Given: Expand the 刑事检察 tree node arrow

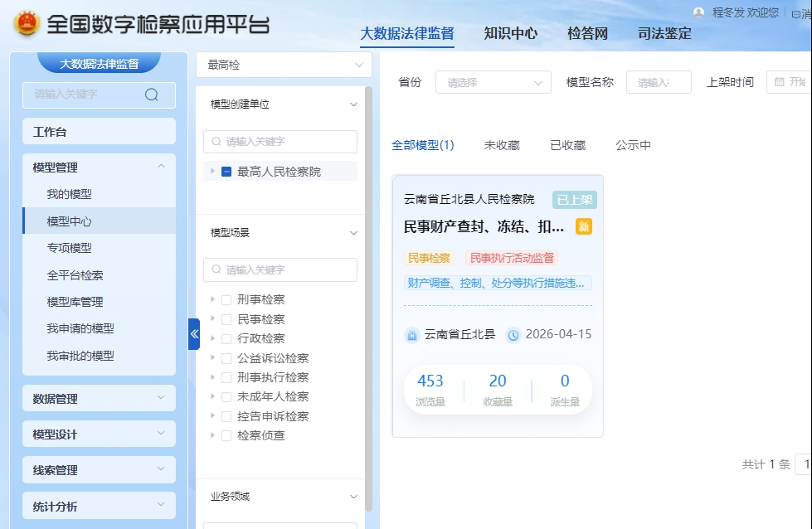Looking at the screenshot, I should pyautogui.click(x=212, y=299).
